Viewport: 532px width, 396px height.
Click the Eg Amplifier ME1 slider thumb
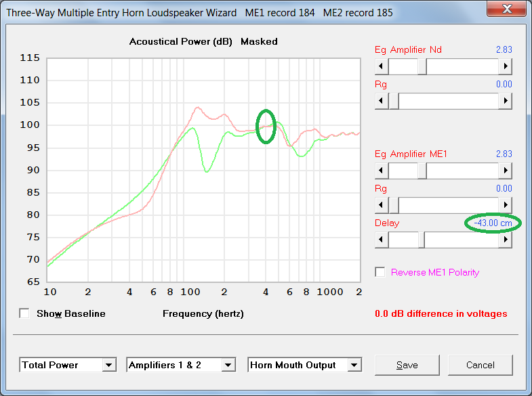tap(422, 171)
